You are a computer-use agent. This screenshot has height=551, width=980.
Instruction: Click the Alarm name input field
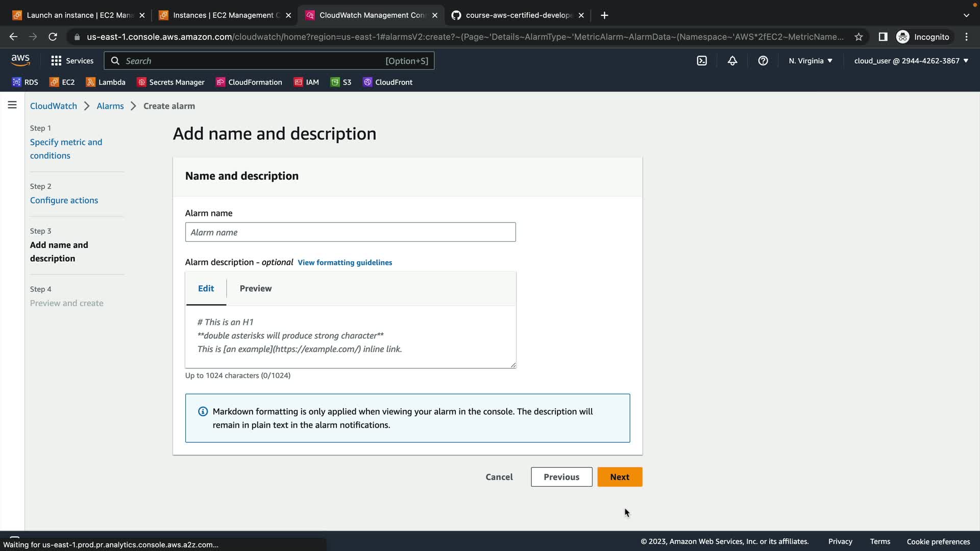tap(350, 232)
